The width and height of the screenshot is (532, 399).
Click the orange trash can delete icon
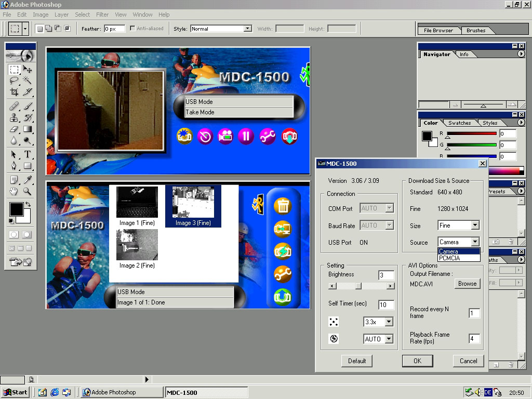click(x=283, y=206)
